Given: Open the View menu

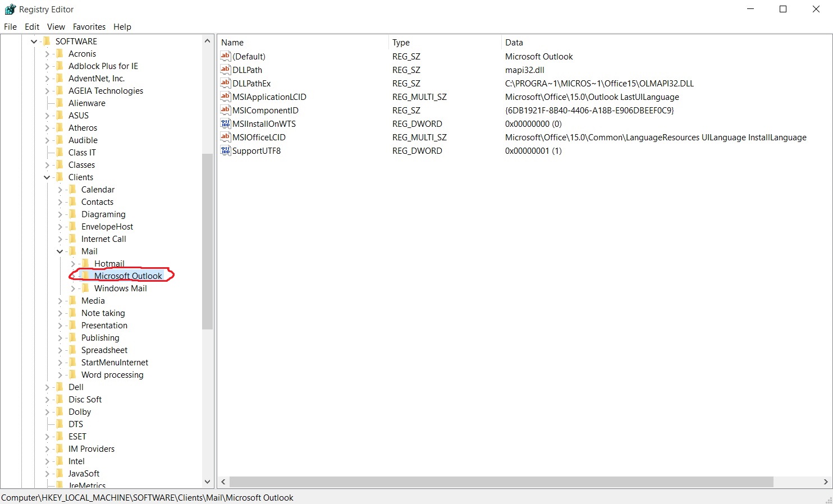Looking at the screenshot, I should (x=56, y=26).
